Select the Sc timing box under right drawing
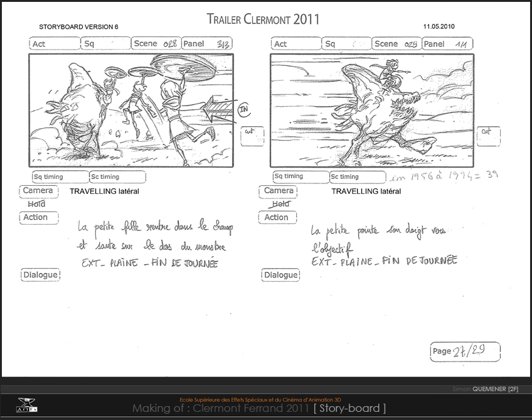532x420 pixels. coord(356,177)
